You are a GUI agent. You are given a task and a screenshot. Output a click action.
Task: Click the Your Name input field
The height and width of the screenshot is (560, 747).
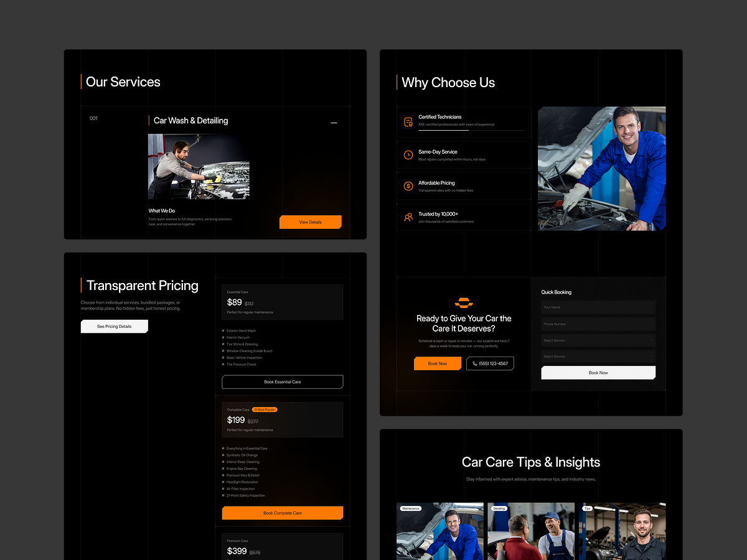point(598,307)
